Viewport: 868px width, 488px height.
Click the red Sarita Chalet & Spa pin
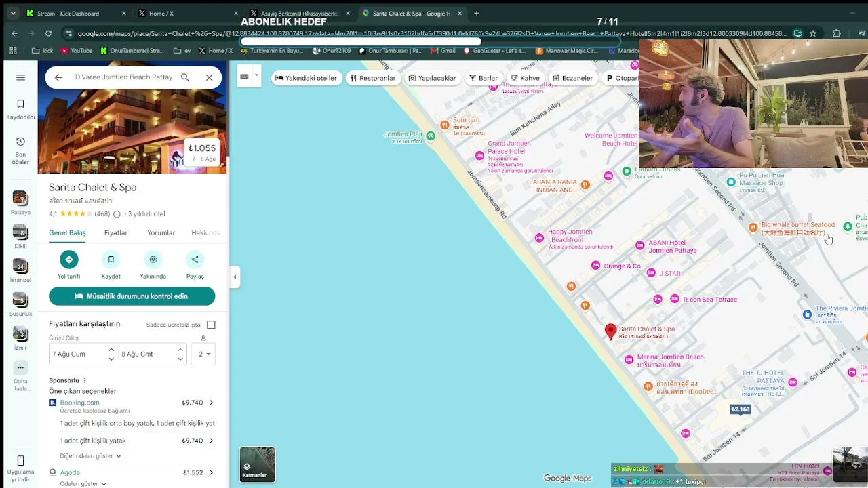click(x=610, y=331)
